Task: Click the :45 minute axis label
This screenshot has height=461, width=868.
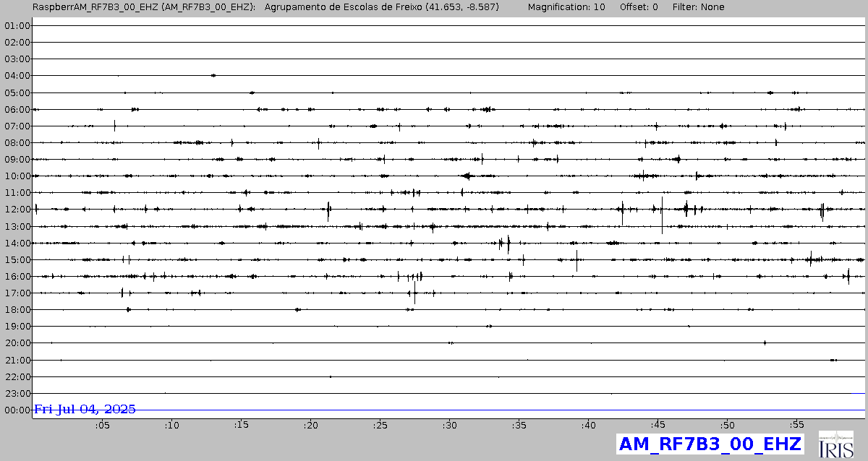Action: point(658,426)
